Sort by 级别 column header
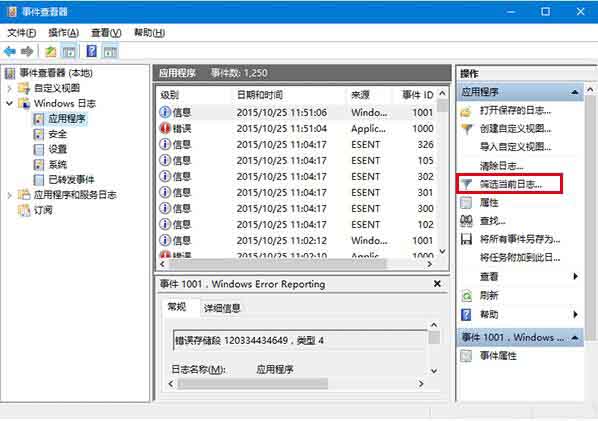Viewport: 598px width, 421px height. click(194, 95)
